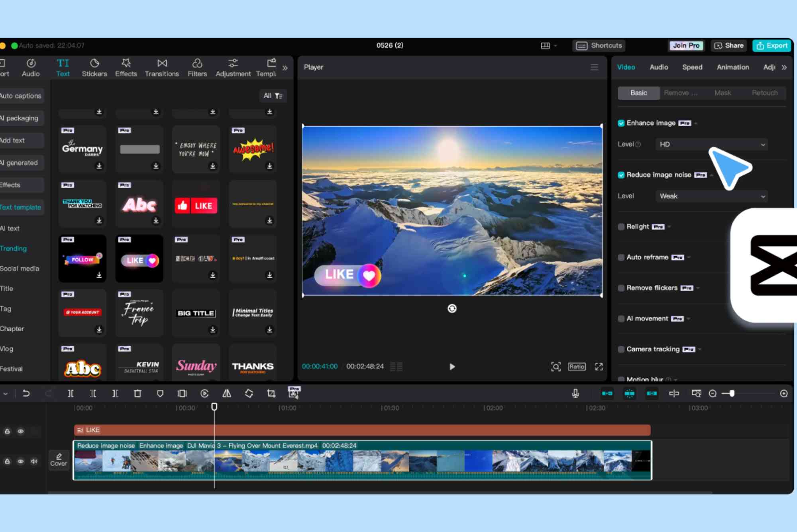The height and width of the screenshot is (532, 797).
Task: Toggle fullscreen in the player
Action: coord(599,367)
